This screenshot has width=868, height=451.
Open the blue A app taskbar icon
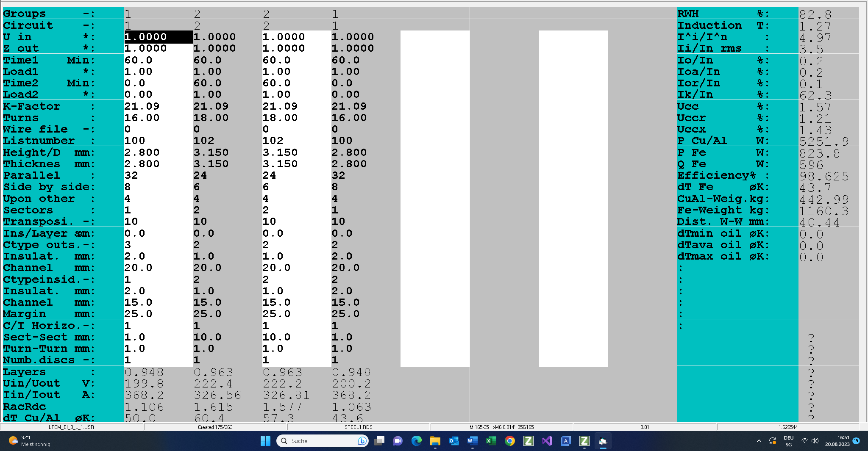565,441
